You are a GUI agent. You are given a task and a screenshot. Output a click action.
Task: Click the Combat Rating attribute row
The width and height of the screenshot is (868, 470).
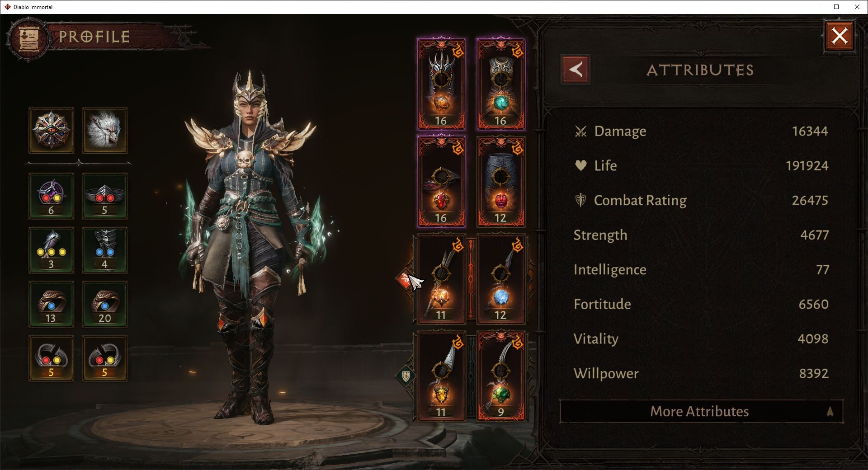[701, 200]
